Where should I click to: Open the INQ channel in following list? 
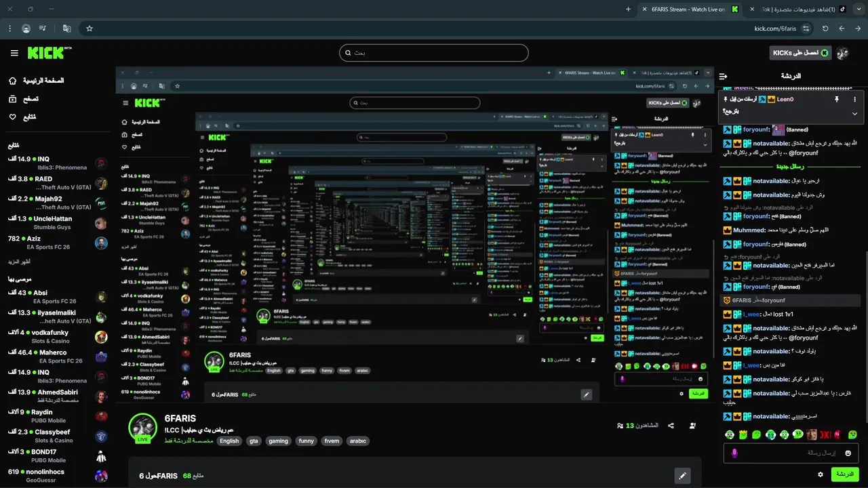(58, 163)
